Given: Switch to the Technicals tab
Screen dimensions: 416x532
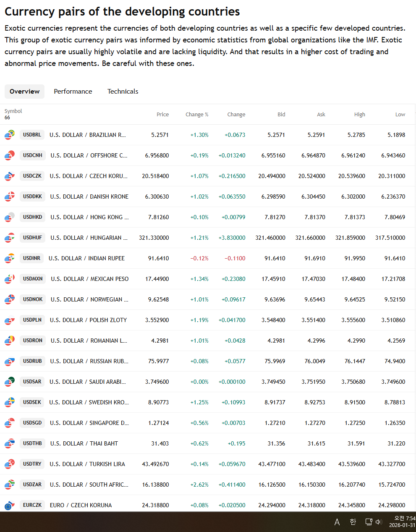Looking at the screenshot, I should click(x=123, y=92).
